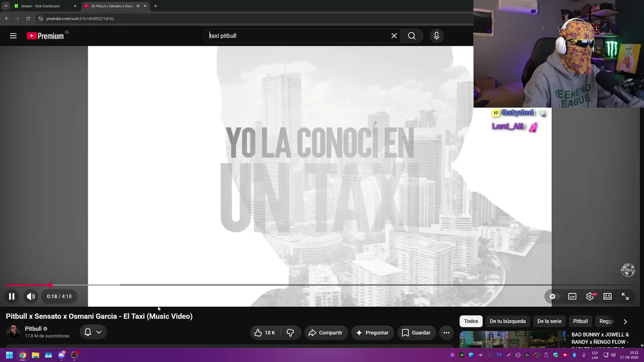Open Discord from the taskbar
644x362 pixels.
tap(61, 355)
